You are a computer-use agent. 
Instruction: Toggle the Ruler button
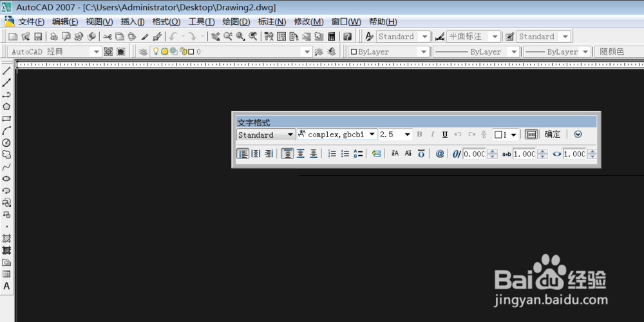point(531,135)
